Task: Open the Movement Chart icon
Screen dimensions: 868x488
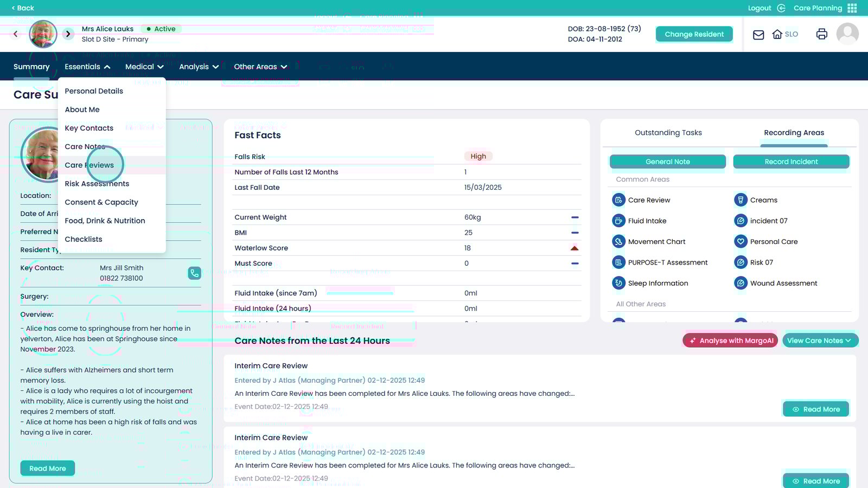Action: (618, 242)
